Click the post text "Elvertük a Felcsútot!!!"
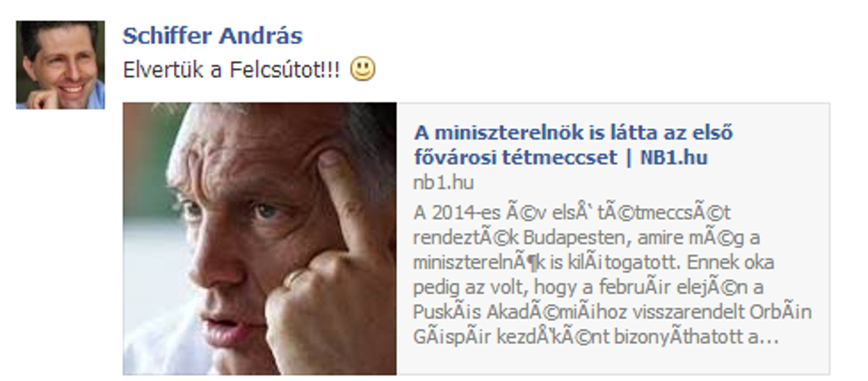868x381 pixels. coord(231,70)
